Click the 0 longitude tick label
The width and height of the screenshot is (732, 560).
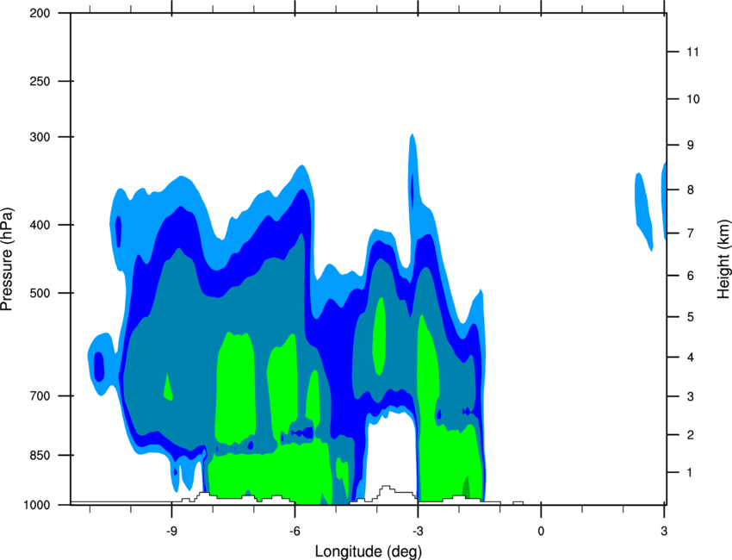tap(541, 532)
